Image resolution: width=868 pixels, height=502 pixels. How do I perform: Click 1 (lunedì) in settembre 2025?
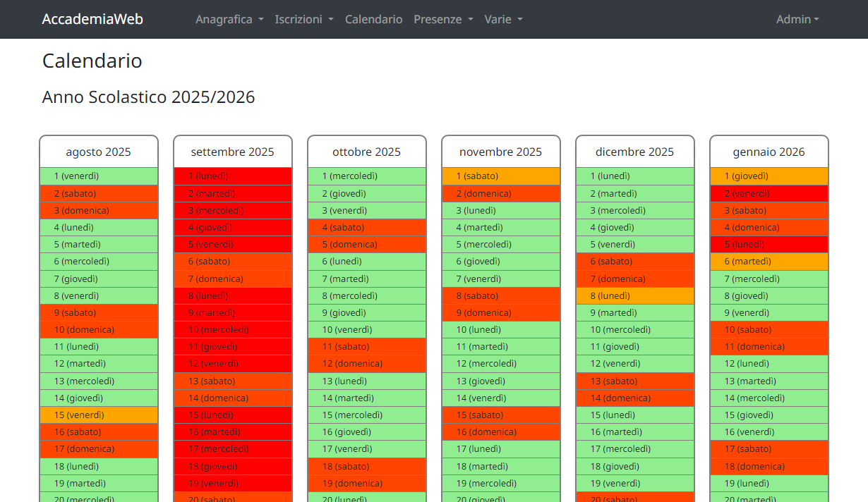tap(233, 176)
